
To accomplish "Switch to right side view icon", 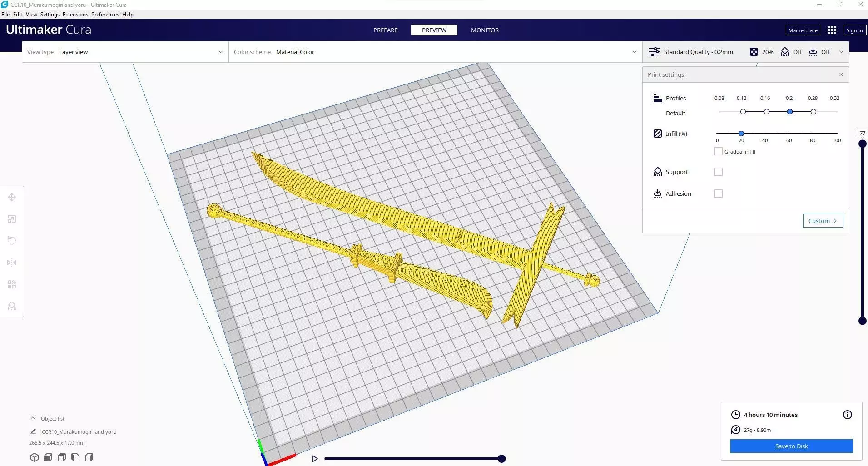I will coord(89,457).
